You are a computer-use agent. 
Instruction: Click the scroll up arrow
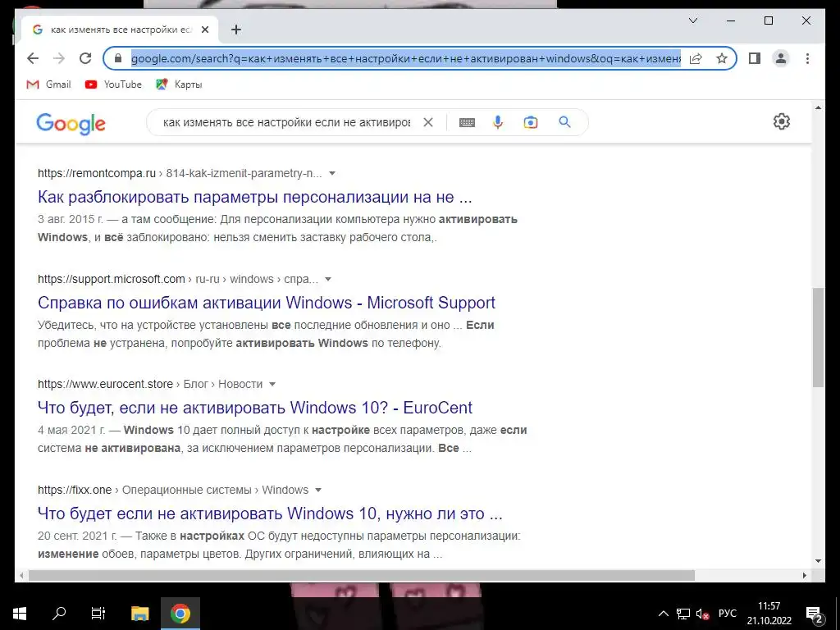pos(818,107)
